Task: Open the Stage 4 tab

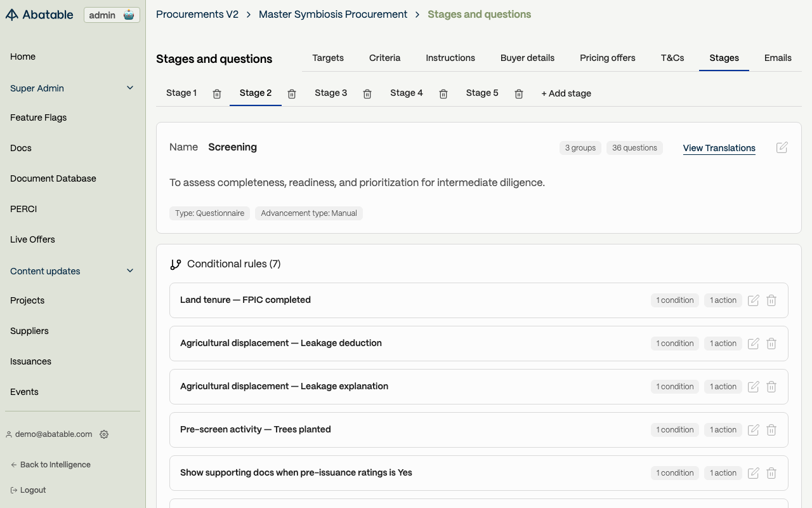Action: point(406,93)
